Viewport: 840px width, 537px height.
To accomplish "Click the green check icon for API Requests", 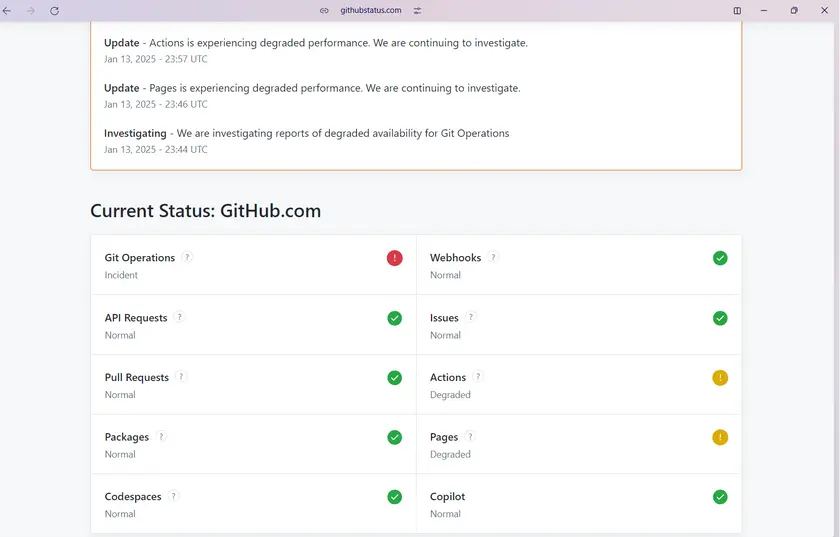I will coord(395,318).
